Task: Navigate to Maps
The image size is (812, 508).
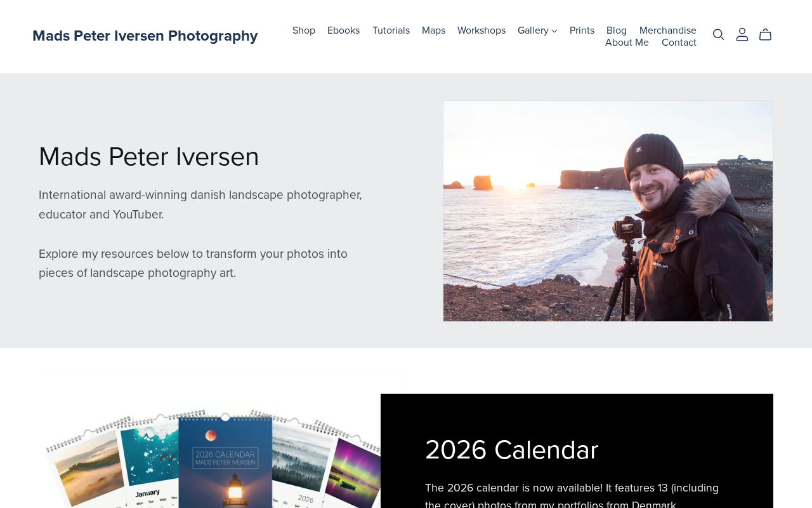Action: pos(433,30)
